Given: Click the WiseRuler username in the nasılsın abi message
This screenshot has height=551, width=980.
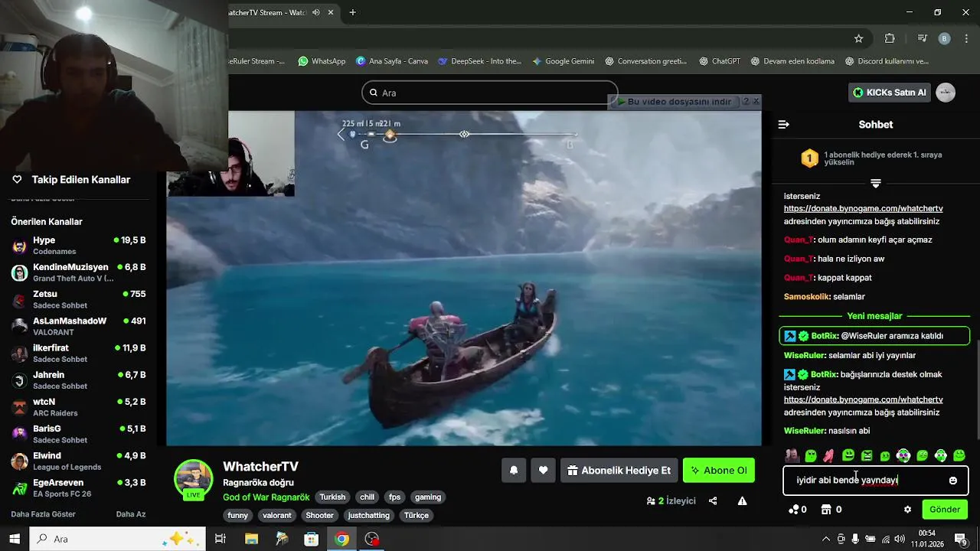Looking at the screenshot, I should click(804, 431).
